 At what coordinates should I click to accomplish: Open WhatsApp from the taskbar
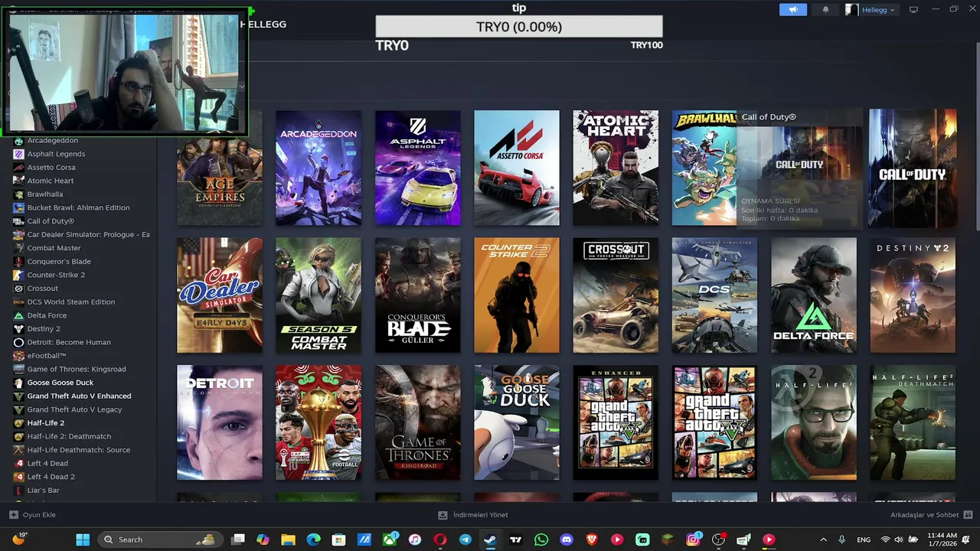[x=541, y=540]
